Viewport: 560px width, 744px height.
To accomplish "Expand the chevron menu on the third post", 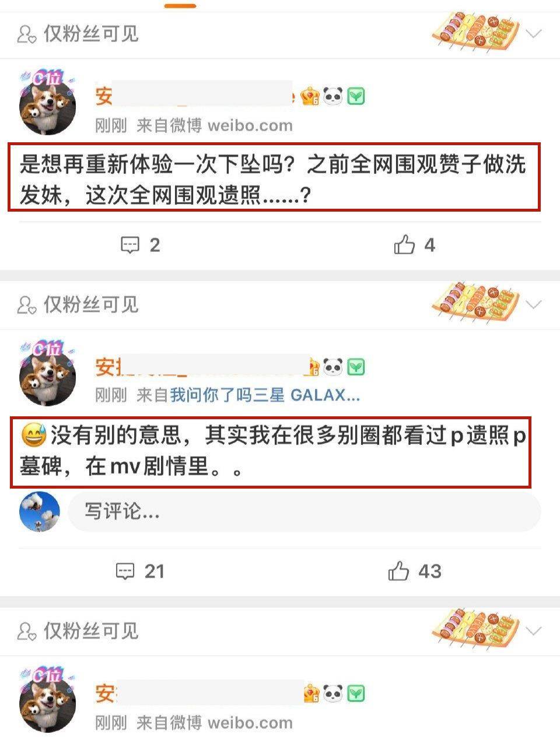I will pyautogui.click(x=534, y=631).
